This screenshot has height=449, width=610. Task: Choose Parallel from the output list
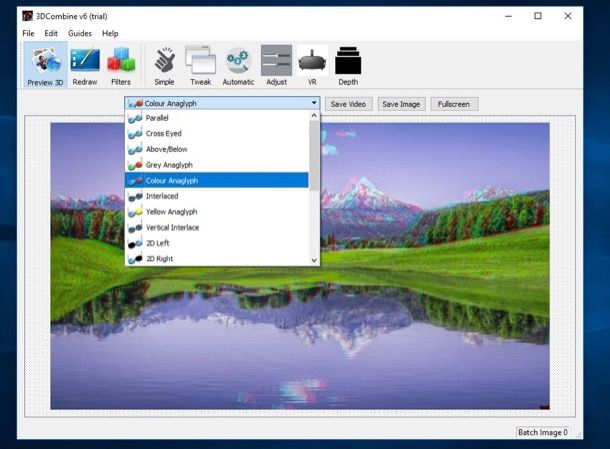tap(217, 118)
